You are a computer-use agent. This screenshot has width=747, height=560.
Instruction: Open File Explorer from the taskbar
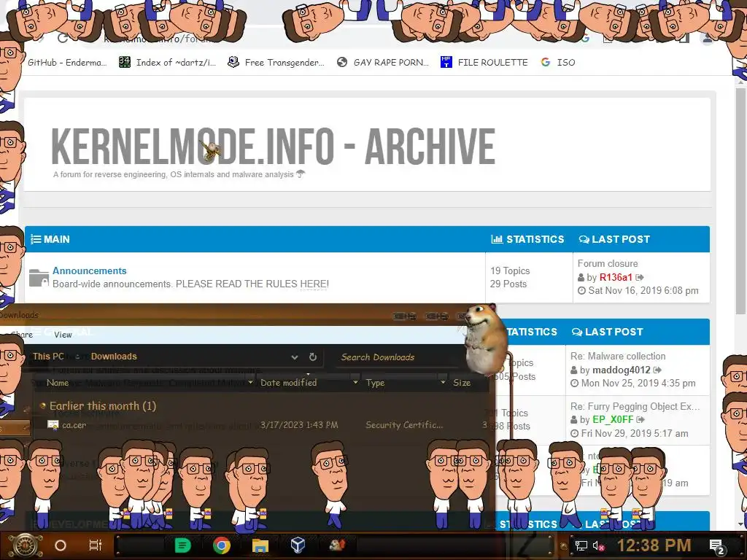coord(260,545)
